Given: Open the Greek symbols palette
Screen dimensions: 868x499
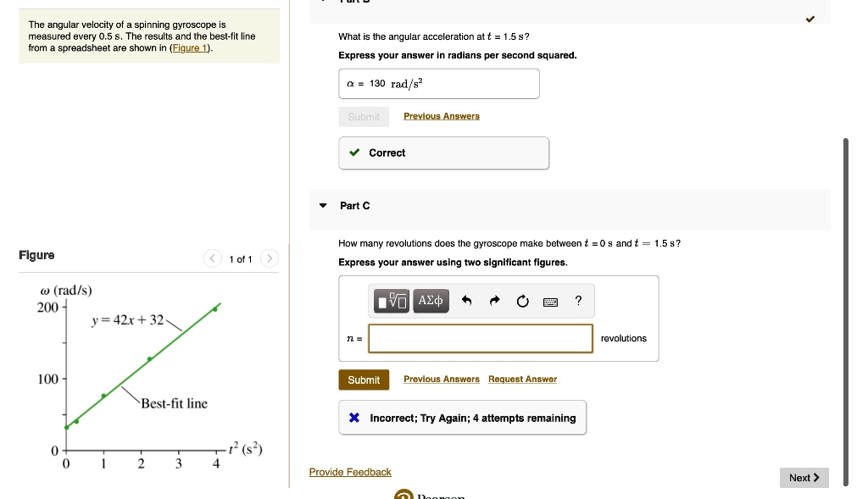Looking at the screenshot, I should click(430, 301).
